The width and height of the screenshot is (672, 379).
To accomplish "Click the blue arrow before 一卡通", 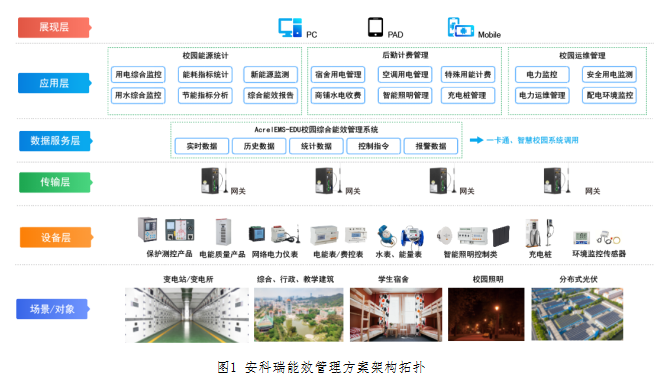I will tap(476, 140).
